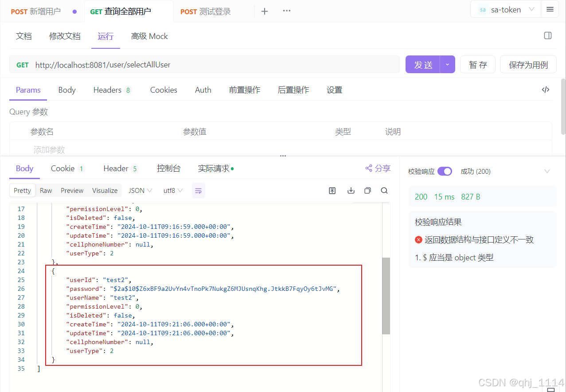Click the 发送 button
Viewport: 566px width, 392px height.
pyautogui.click(x=423, y=65)
